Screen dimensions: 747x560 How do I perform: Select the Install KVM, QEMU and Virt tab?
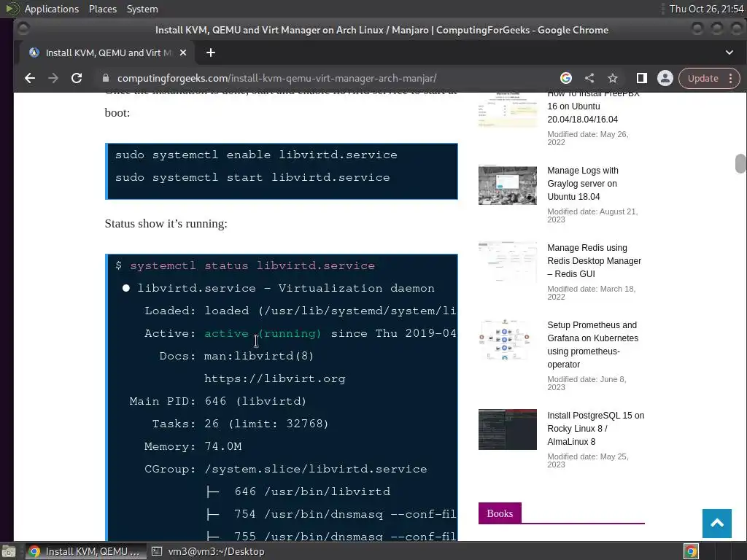point(107,52)
